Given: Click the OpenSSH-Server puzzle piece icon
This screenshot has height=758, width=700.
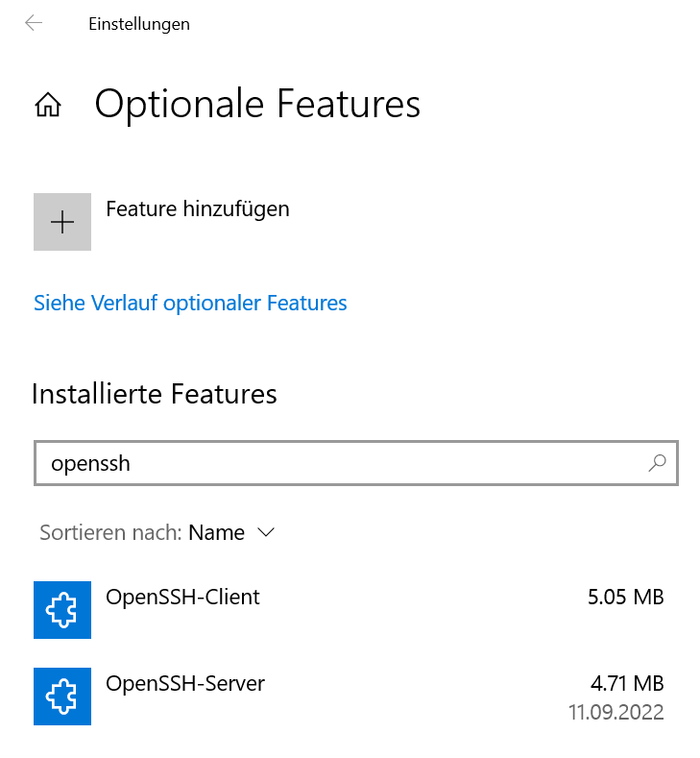Looking at the screenshot, I should coord(62,697).
